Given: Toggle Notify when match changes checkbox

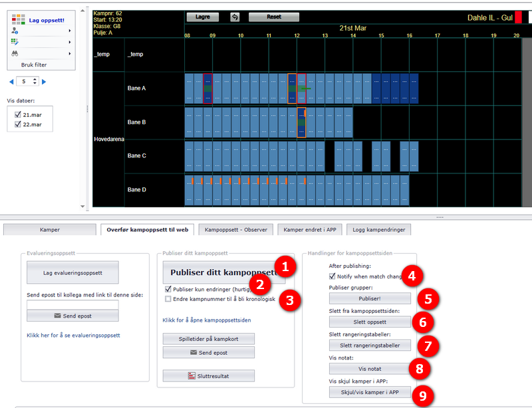Looking at the screenshot, I should [332, 276].
